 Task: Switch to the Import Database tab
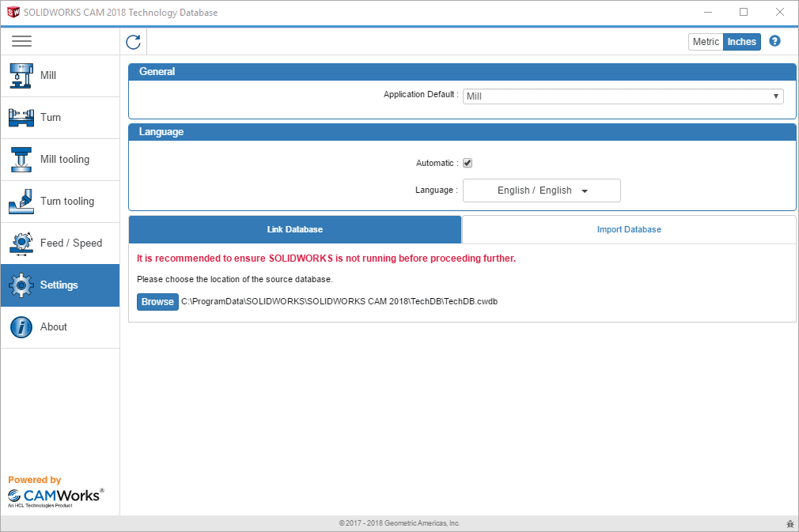tap(629, 229)
